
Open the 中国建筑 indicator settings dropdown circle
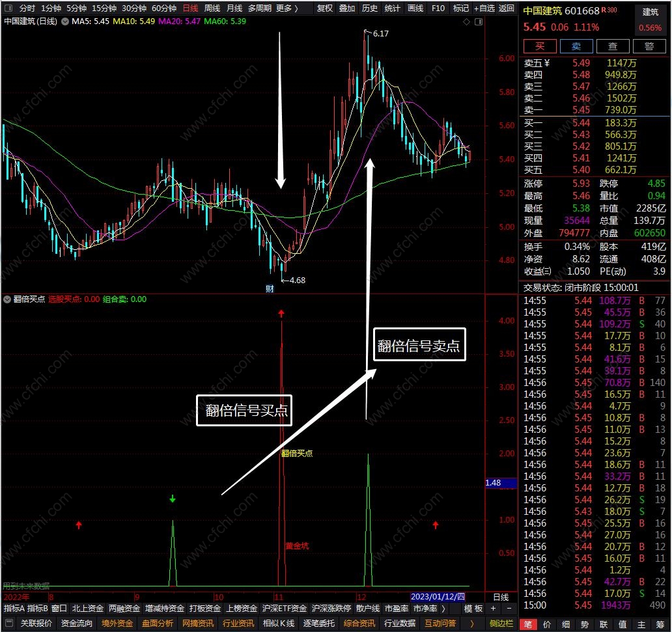click(x=65, y=21)
